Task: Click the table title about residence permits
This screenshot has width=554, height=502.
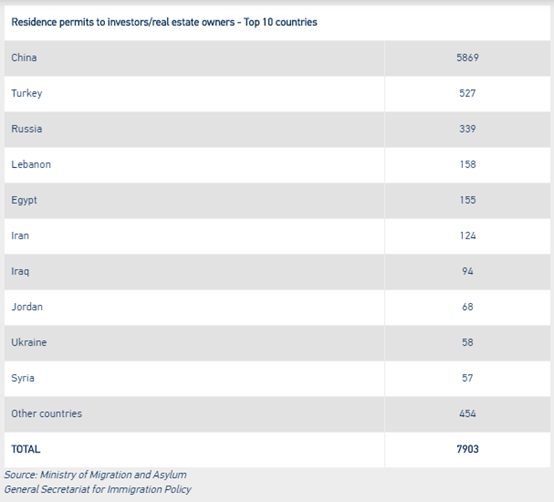Action: click(164, 22)
